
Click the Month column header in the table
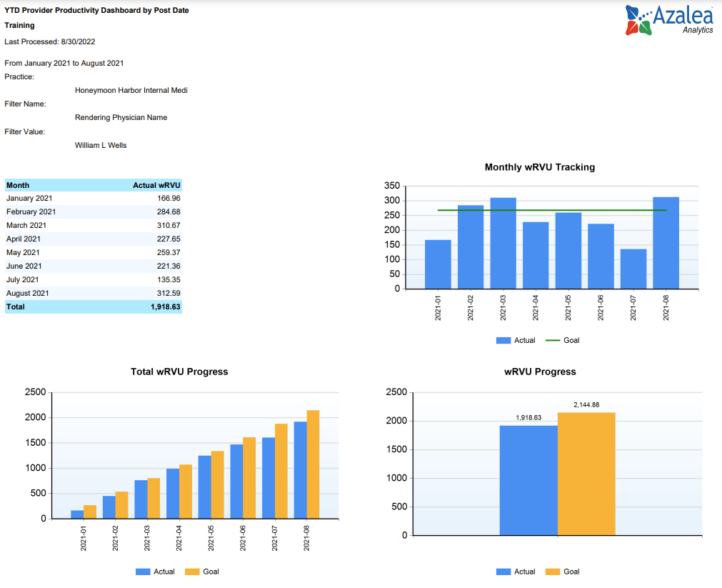pyautogui.click(x=18, y=185)
